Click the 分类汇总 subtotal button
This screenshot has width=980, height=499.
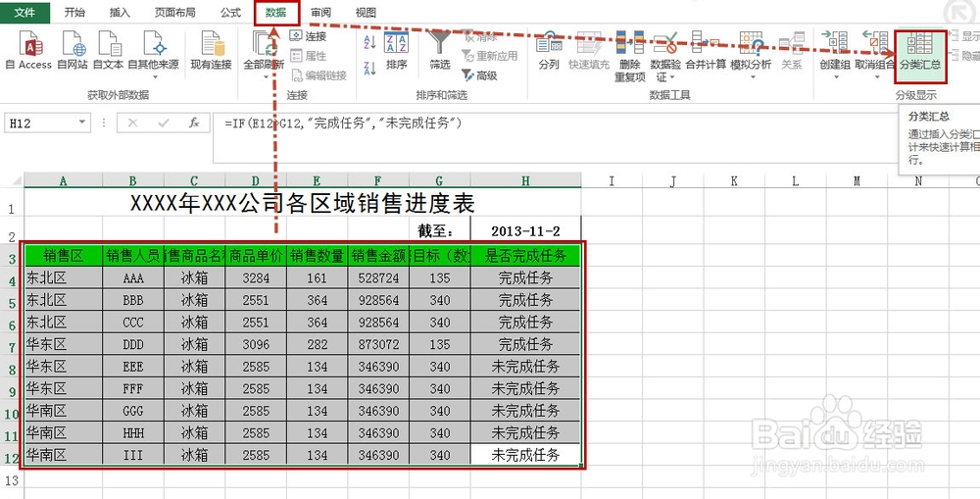(920, 56)
